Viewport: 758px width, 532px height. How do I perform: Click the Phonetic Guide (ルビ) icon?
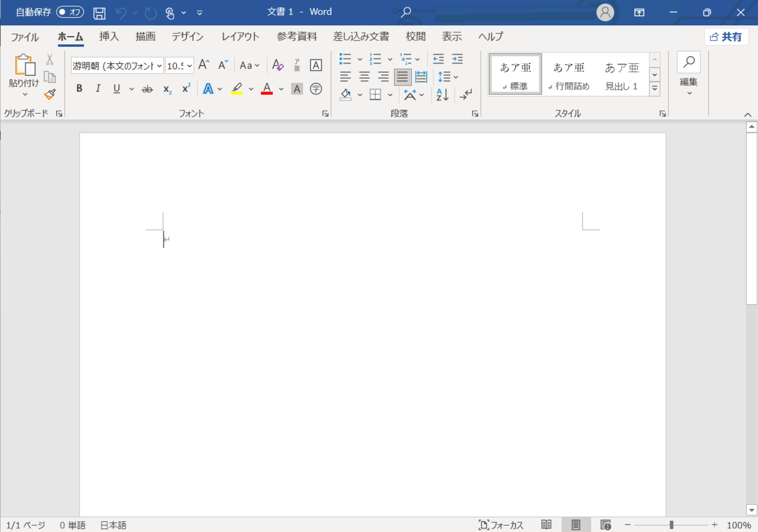click(297, 65)
